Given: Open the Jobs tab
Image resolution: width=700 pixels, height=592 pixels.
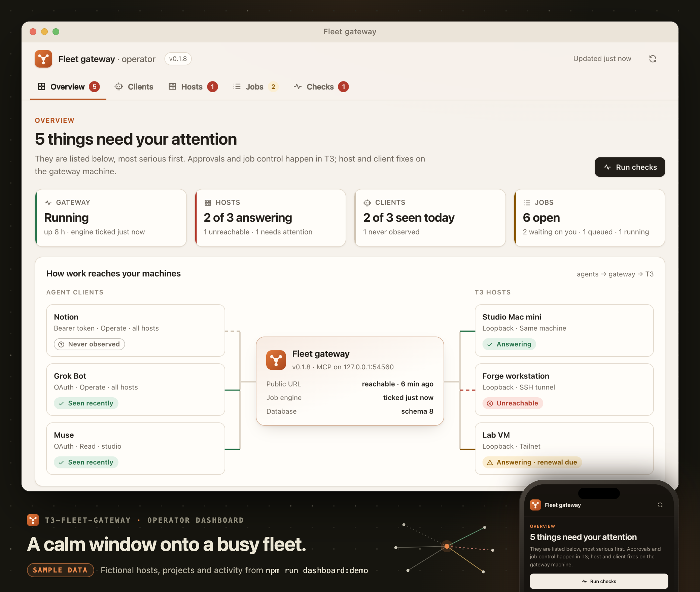Looking at the screenshot, I should coord(255,87).
